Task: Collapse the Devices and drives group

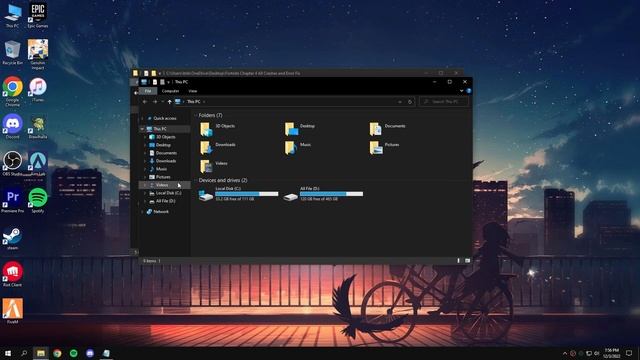Action: point(196,180)
